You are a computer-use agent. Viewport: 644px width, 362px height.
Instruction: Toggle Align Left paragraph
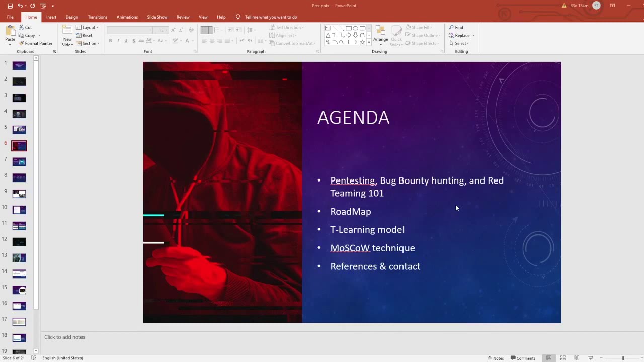coord(204,41)
